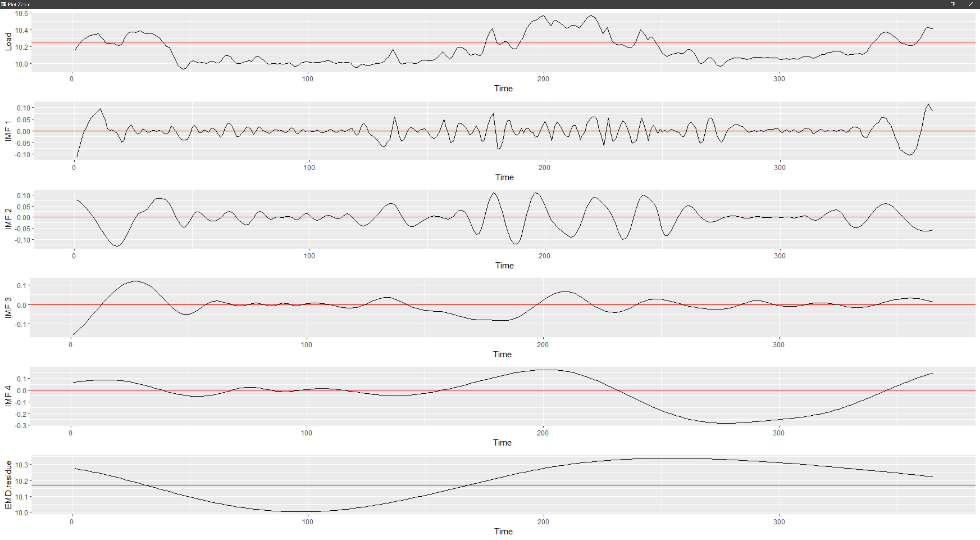The width and height of the screenshot is (980, 540).
Task: Click the "100" x-axis tick of the EMD.residue plot
Action: click(x=307, y=522)
